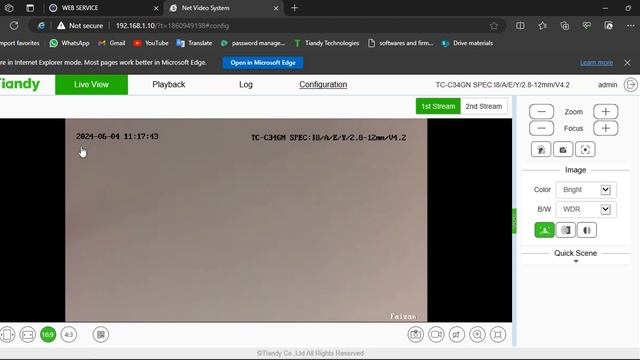The image size is (640, 360).
Task: Click the browser essentials heart icon
Action: [587, 26]
